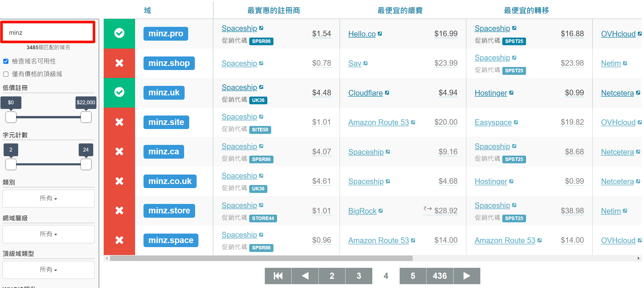Open the 頂級域類型 dropdown

coord(49,270)
